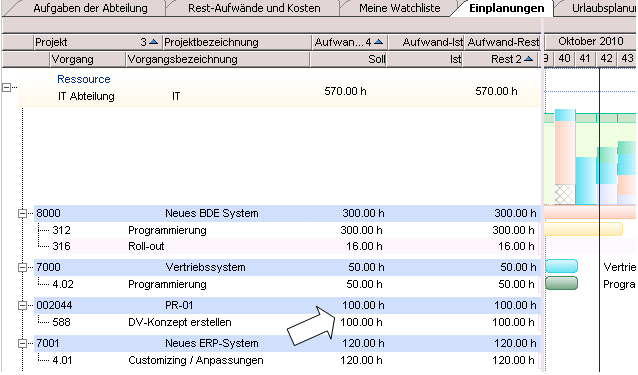
Task: Select the cyan Vertriebssystem Gantt bar
Action: click(562, 266)
